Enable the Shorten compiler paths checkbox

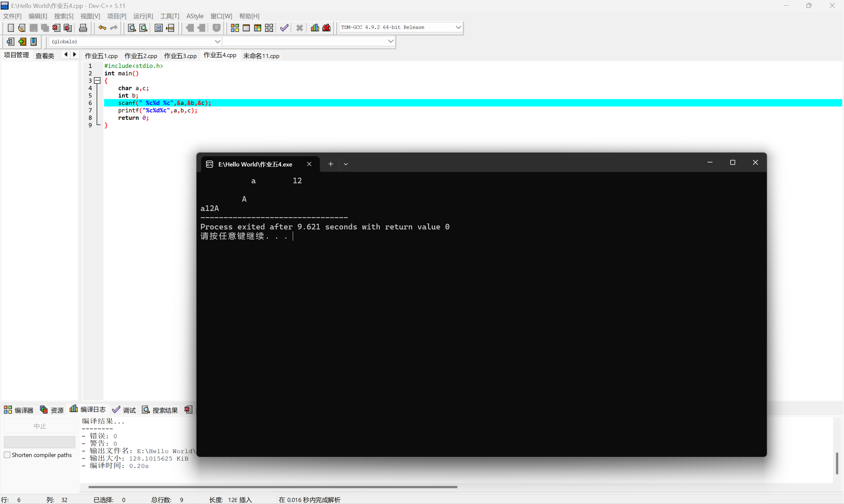pyautogui.click(x=7, y=455)
